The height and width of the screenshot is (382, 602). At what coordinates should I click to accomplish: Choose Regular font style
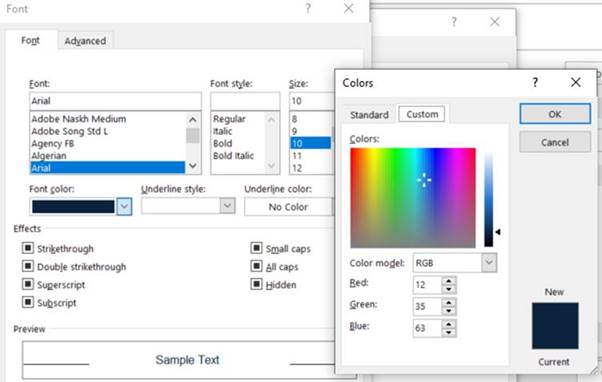(x=229, y=119)
